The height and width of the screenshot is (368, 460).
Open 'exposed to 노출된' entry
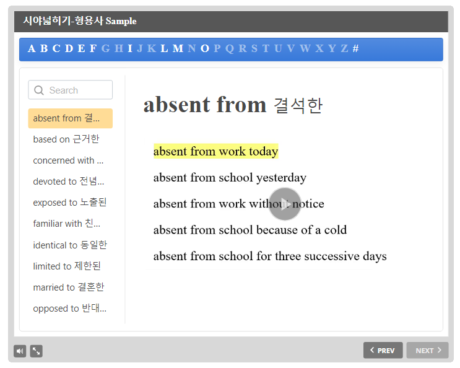70,203
